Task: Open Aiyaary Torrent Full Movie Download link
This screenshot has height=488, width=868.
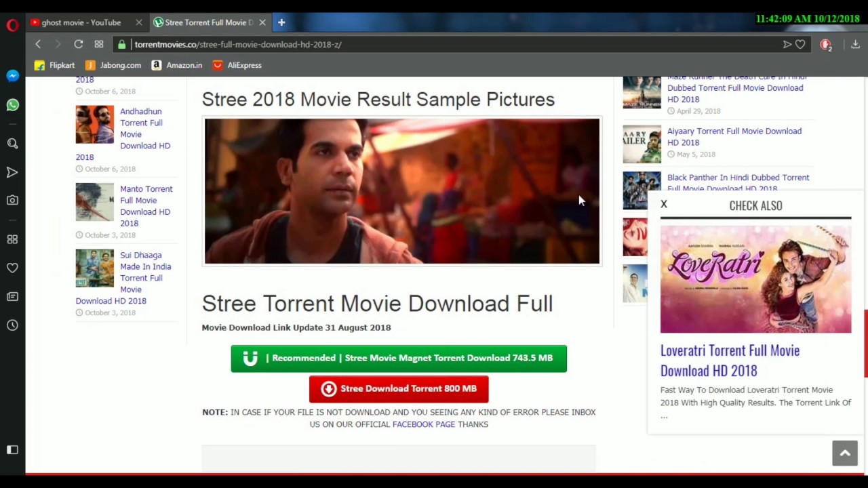Action: [734, 137]
